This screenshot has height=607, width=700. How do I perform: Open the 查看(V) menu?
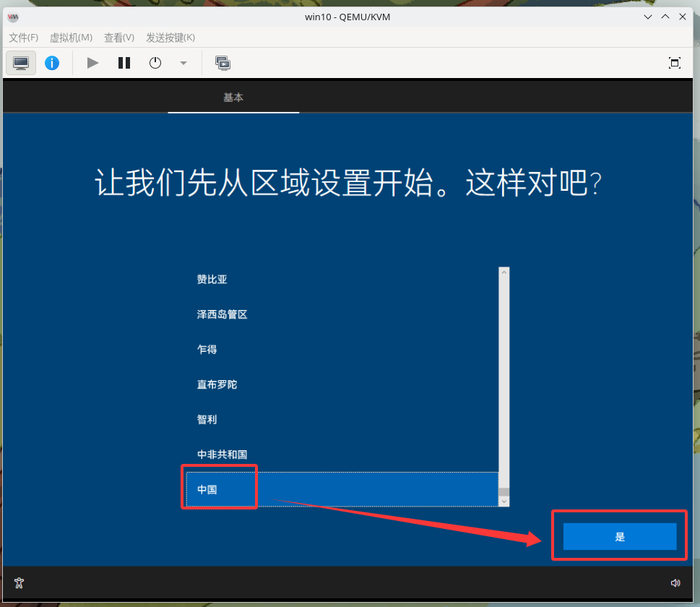click(x=119, y=38)
